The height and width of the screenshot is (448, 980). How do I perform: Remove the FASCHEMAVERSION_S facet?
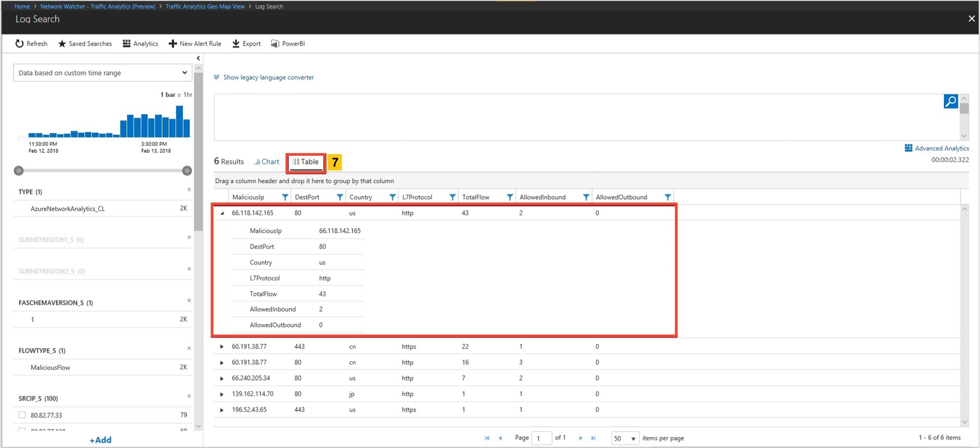pyautogui.click(x=189, y=301)
